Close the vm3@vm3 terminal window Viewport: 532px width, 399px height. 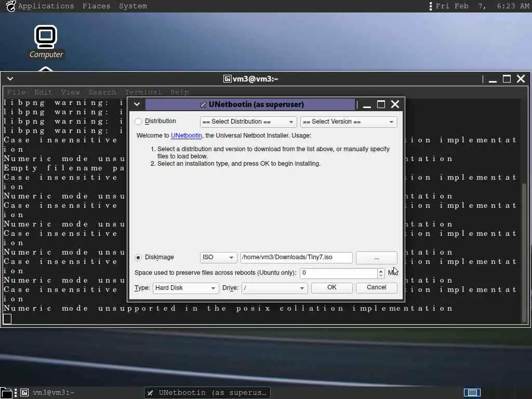(521, 79)
